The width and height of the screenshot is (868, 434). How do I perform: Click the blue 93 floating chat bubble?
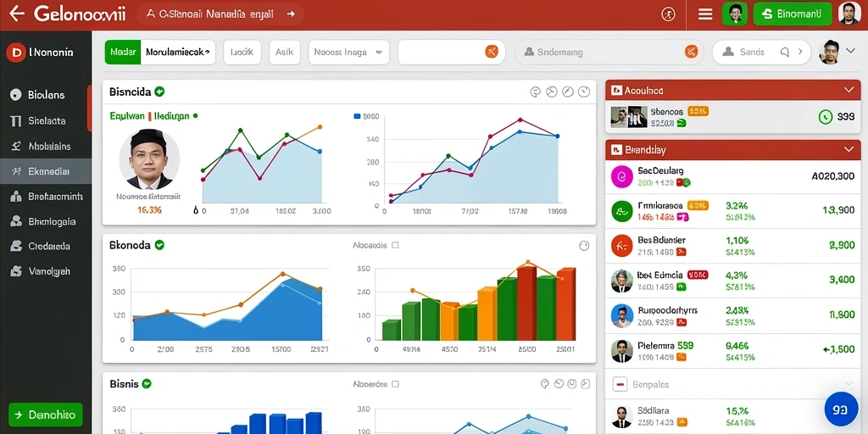(x=841, y=409)
